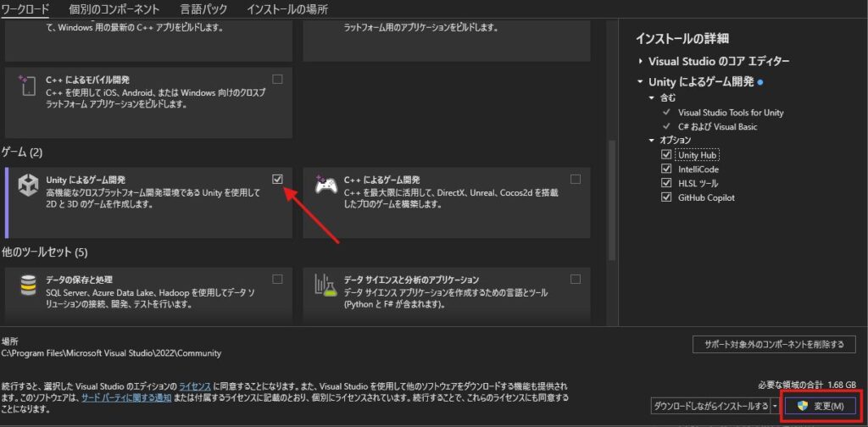
Task: Switch to the 言語パック tab
Action: [x=203, y=9]
